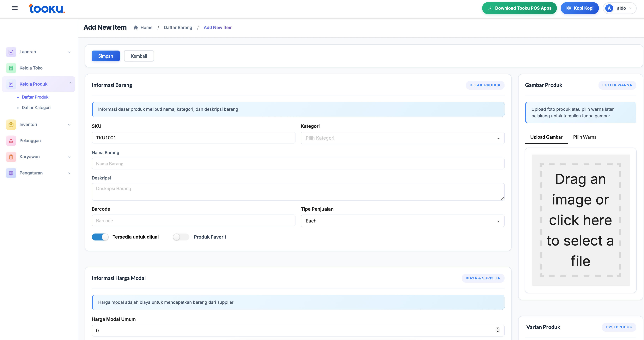Click the Laporan chart icon

click(x=11, y=52)
